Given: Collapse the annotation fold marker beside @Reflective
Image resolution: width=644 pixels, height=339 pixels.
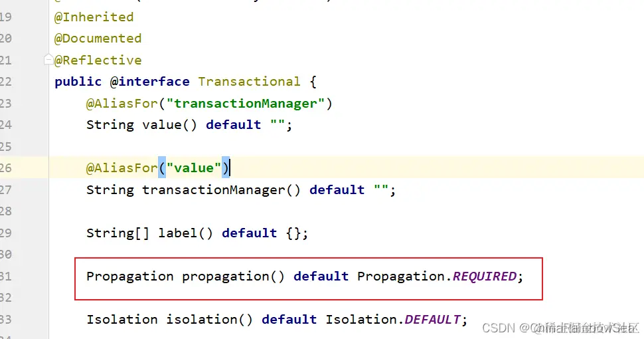Looking at the screenshot, I should tap(49, 60).
